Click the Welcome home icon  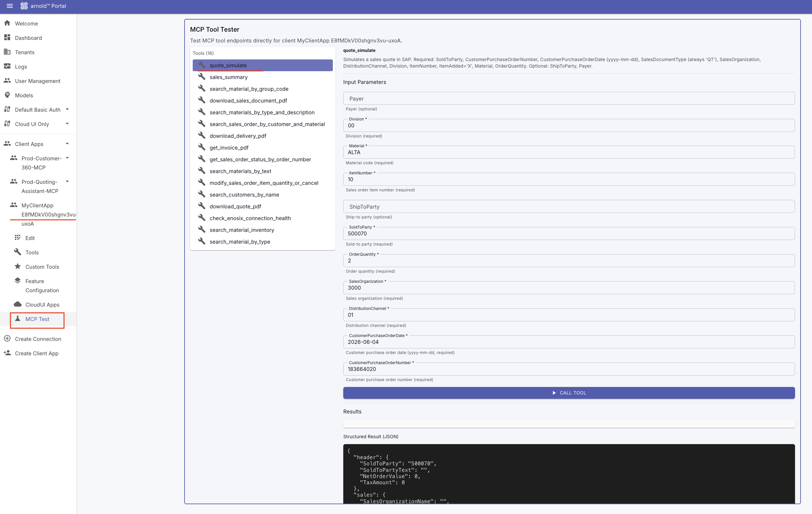(7, 23)
